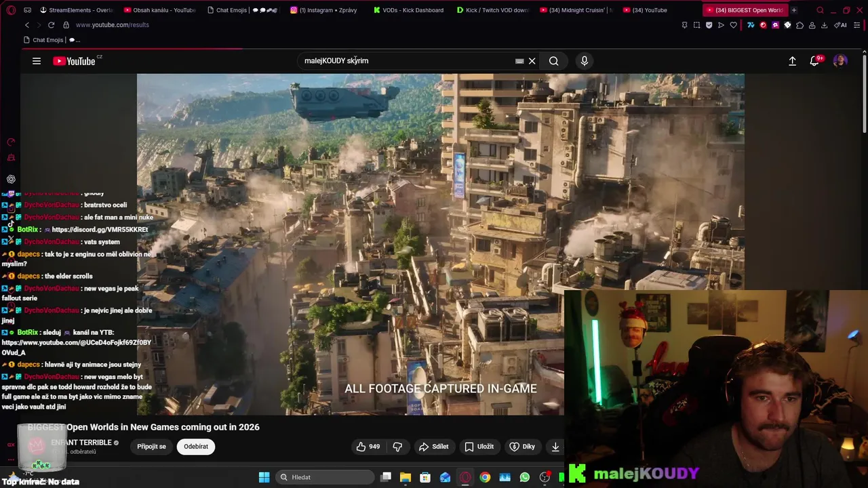Switch to the (34) YouTube tab
Image resolution: width=868 pixels, height=488 pixels.
658,10
